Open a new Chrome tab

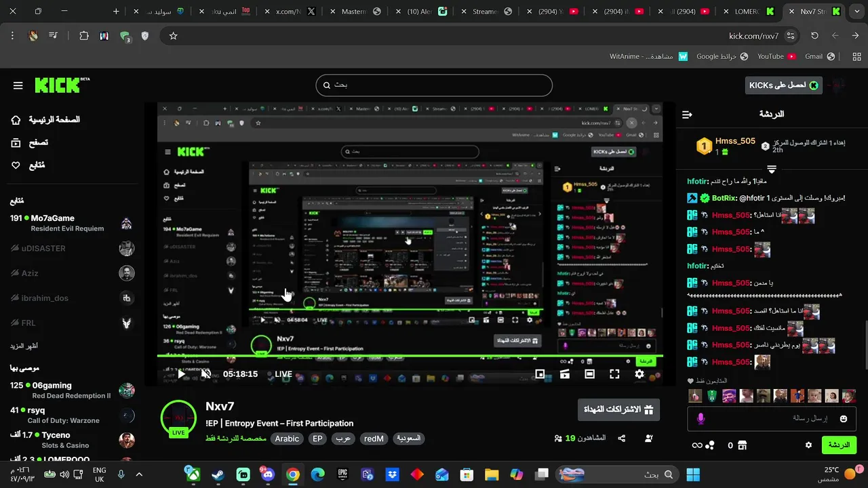[116, 12]
